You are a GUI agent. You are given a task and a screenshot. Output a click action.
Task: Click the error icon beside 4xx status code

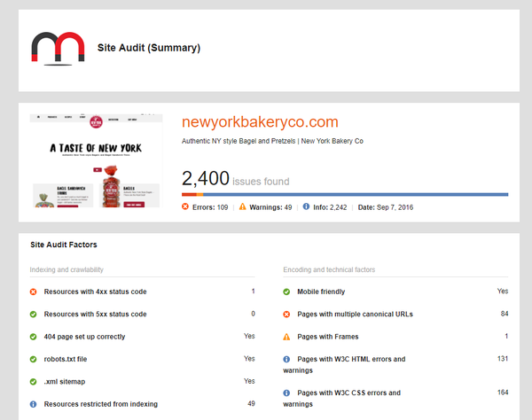click(34, 292)
